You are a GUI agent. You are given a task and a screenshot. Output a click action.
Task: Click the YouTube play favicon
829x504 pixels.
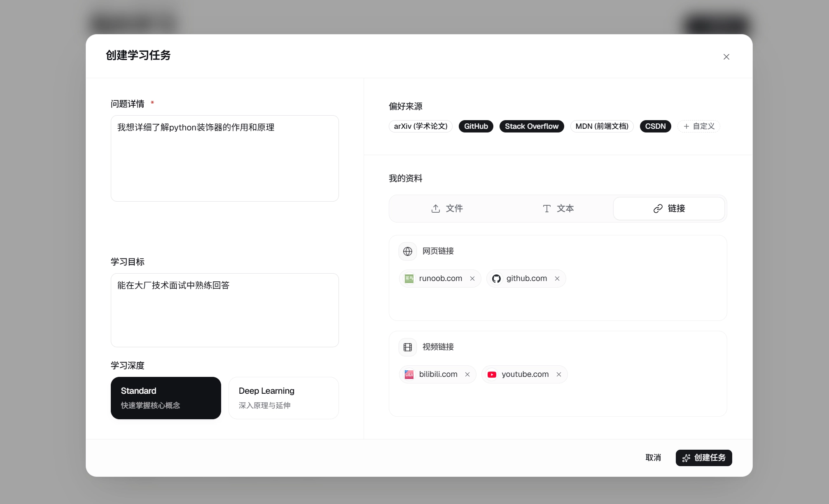[492, 374]
